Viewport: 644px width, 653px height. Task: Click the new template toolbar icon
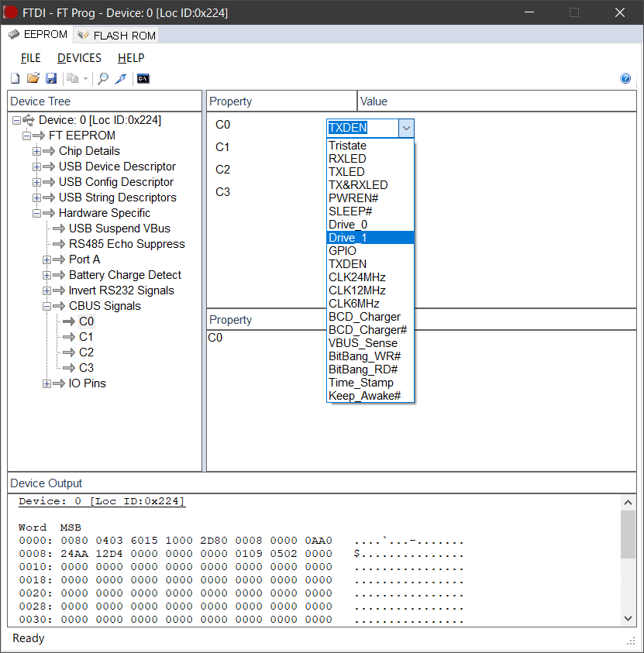click(15, 78)
